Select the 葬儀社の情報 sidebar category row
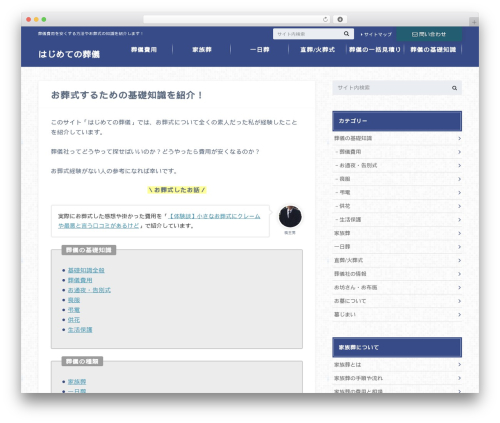This screenshot has width=500, height=423. (397, 274)
